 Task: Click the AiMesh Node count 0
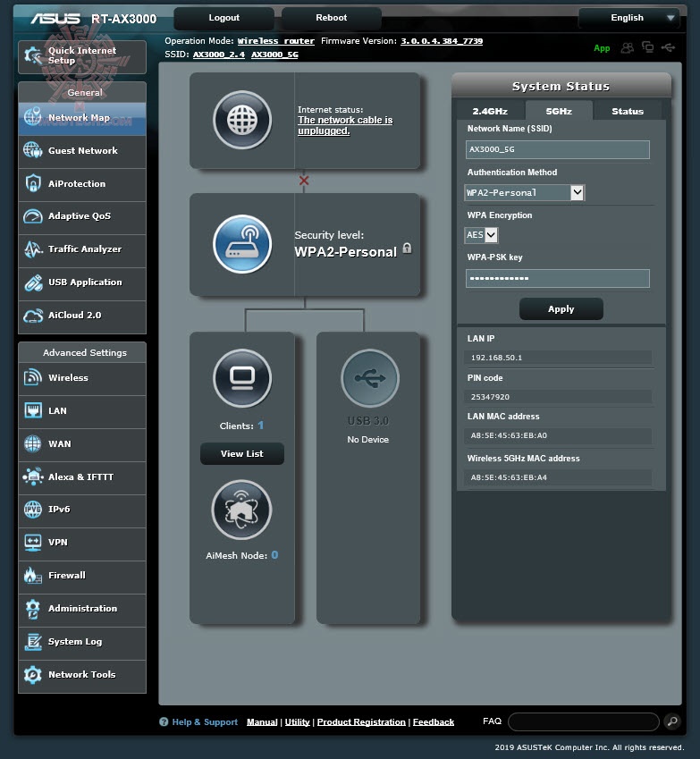tap(274, 555)
